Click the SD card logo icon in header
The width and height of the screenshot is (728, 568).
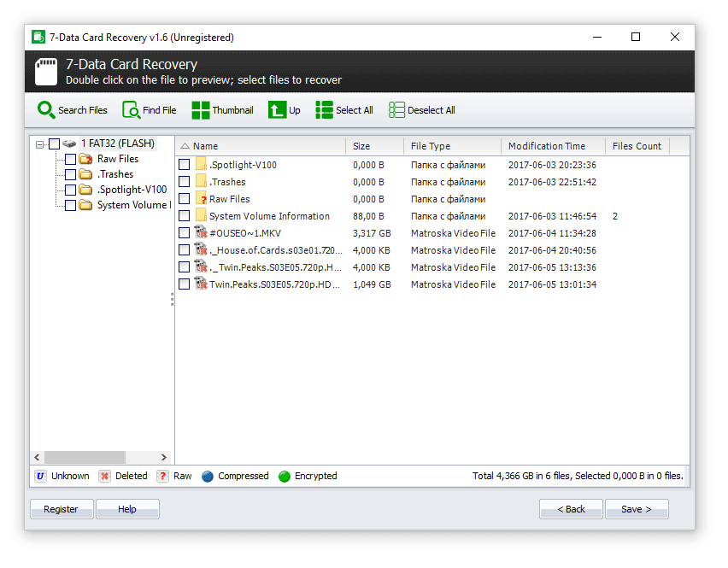[x=46, y=72]
